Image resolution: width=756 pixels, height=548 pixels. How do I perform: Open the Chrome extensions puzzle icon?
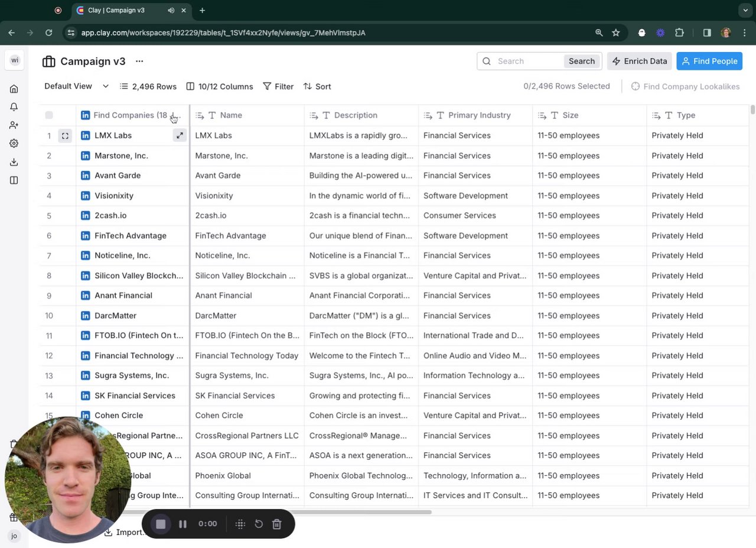click(x=679, y=33)
